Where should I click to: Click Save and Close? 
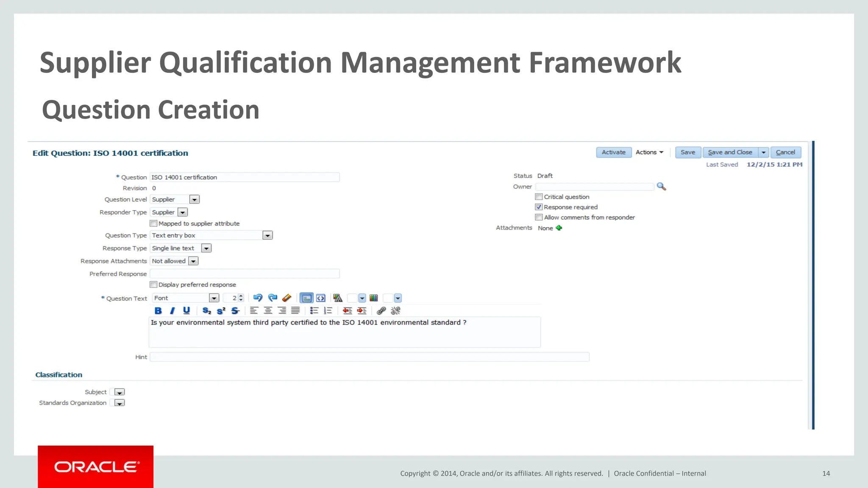click(x=730, y=152)
